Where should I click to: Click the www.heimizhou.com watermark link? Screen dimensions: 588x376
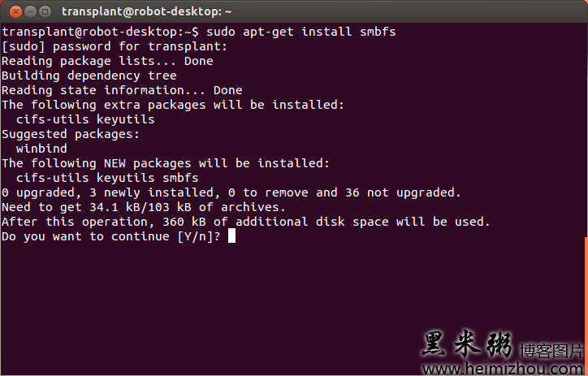[504, 369]
